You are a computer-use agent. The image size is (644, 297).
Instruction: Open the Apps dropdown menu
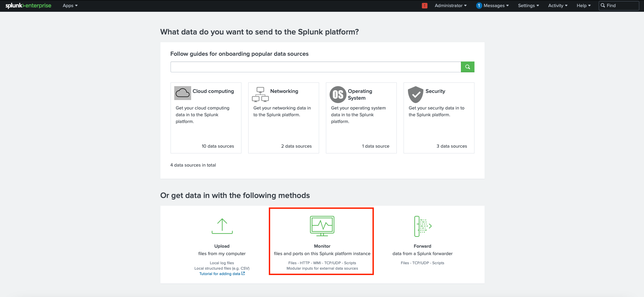click(70, 5)
